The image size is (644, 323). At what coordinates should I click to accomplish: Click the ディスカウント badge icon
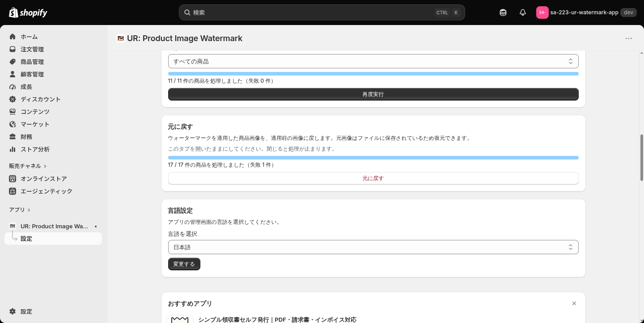point(13,99)
